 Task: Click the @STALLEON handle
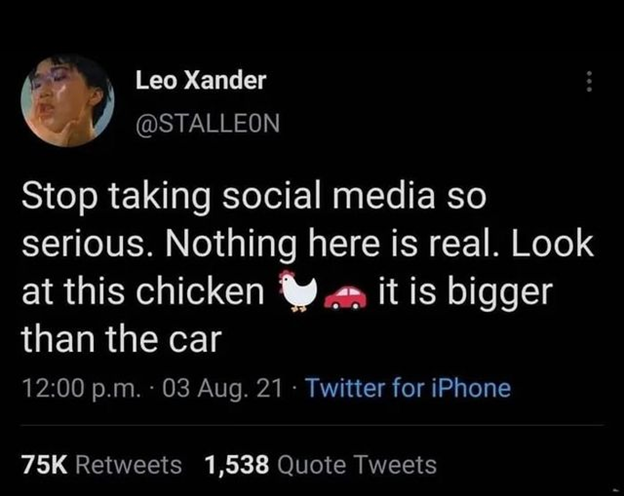tap(207, 123)
